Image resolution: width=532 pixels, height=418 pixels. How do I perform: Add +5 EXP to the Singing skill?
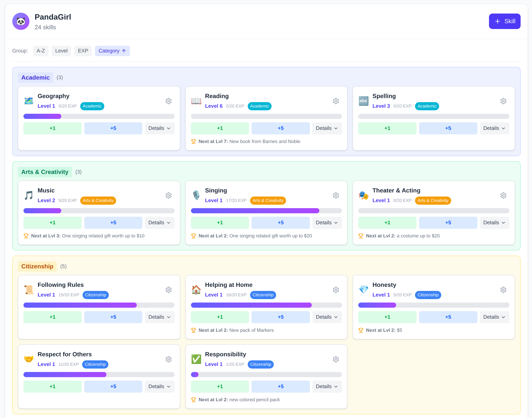(280, 223)
